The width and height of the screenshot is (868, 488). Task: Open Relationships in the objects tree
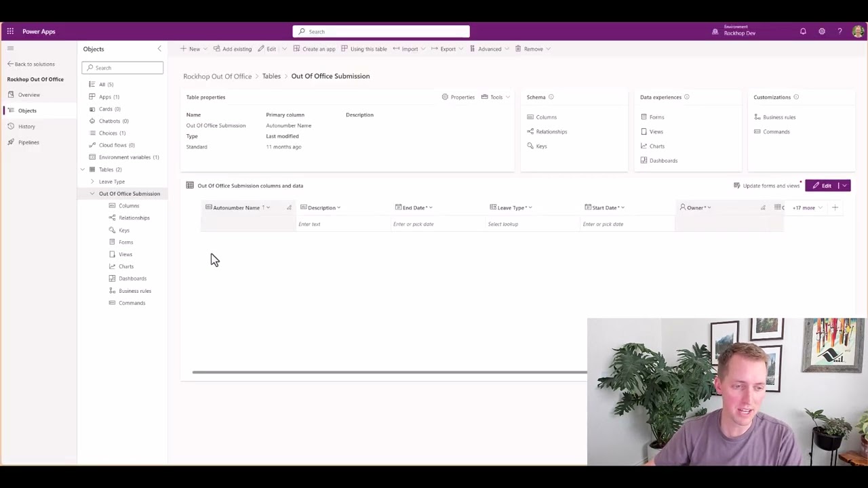[x=130, y=218]
